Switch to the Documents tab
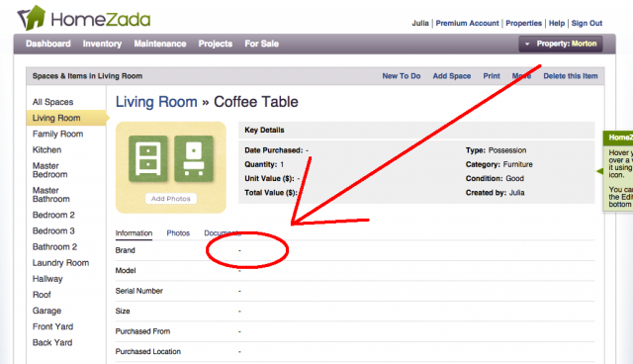This screenshot has width=633, height=364. 223,233
